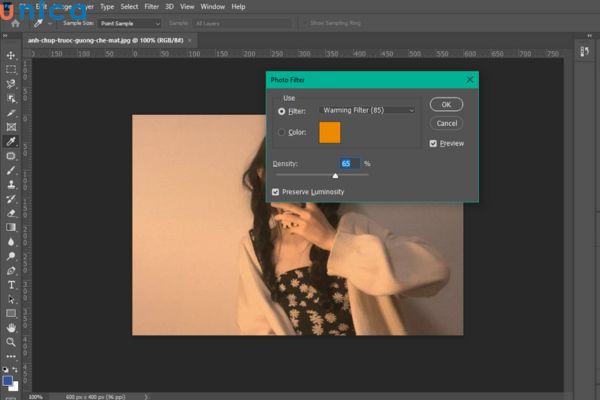This screenshot has width=600, height=400.
Task: Expand the Point Sample size dropdown
Action: 129,22
